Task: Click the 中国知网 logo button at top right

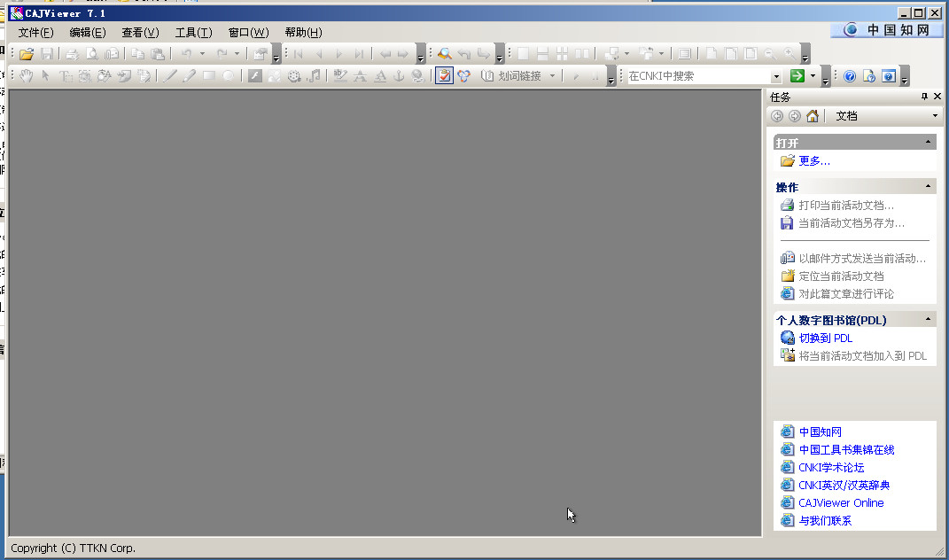Action: tap(887, 29)
